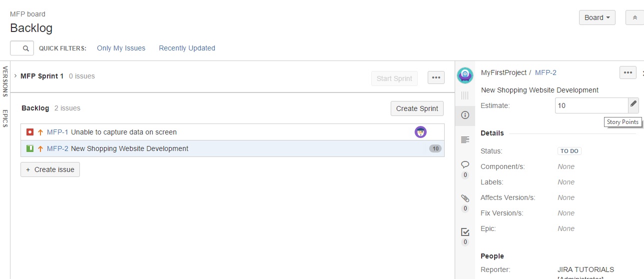
Task: Click the Epic None value
Action: coord(566,228)
